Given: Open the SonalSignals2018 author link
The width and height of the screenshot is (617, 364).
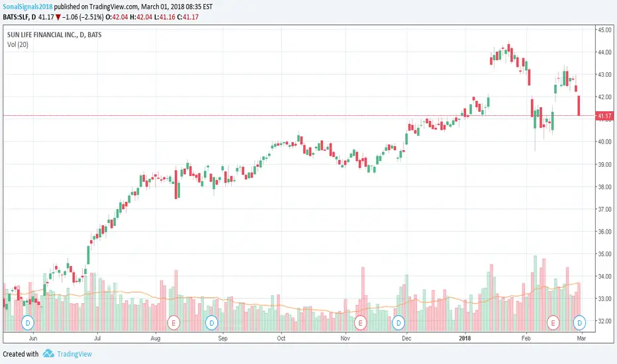Looking at the screenshot, I should coord(28,7).
